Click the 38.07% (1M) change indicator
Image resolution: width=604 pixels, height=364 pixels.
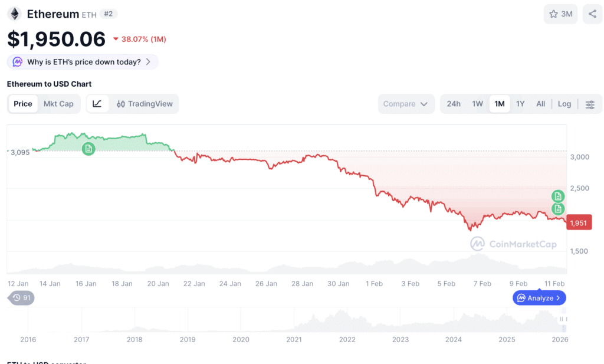point(139,39)
